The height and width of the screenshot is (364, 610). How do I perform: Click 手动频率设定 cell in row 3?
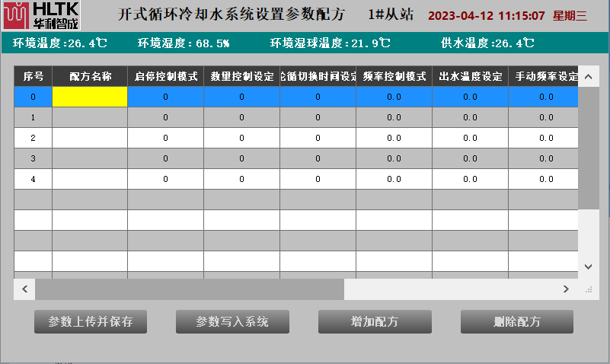[543, 158]
